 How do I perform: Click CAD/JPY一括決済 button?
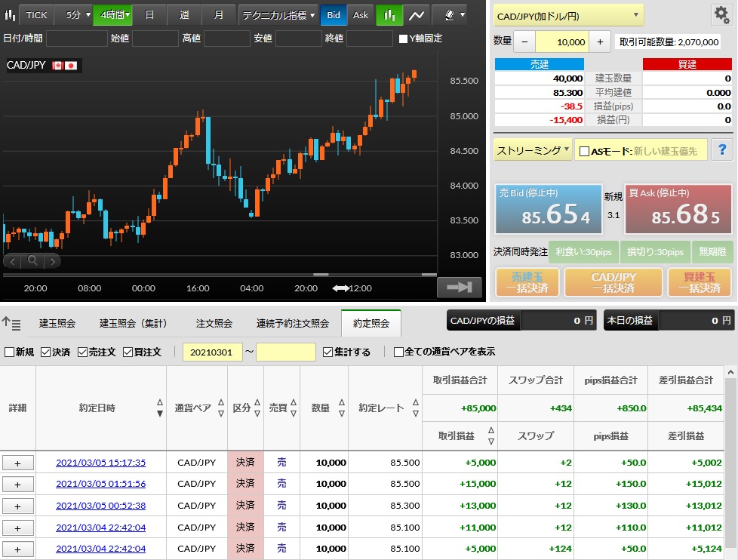(x=613, y=282)
